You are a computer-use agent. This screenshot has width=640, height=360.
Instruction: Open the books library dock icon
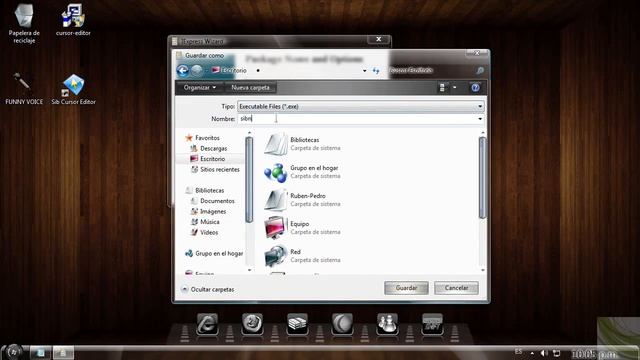pyautogui.click(x=297, y=324)
